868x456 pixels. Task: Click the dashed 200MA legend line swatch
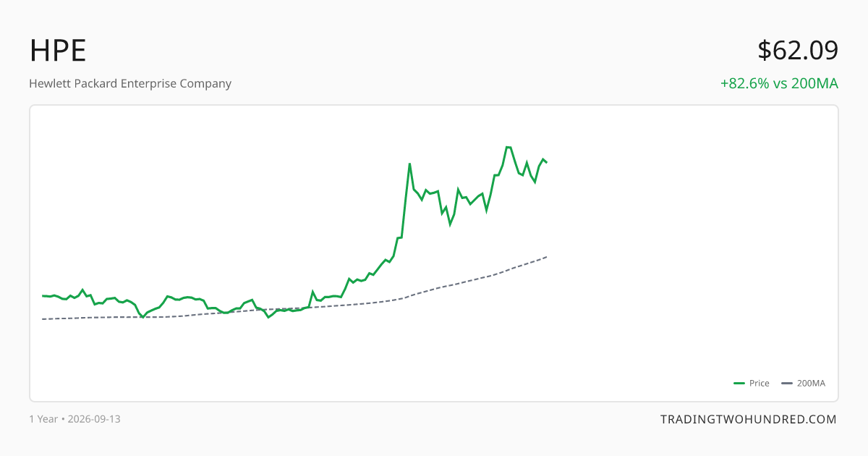(x=788, y=384)
